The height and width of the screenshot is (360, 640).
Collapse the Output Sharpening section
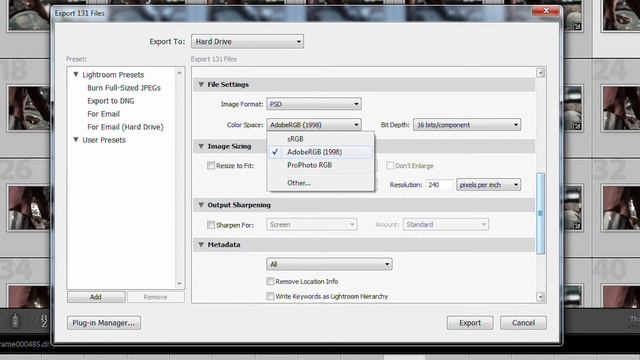tap(201, 205)
